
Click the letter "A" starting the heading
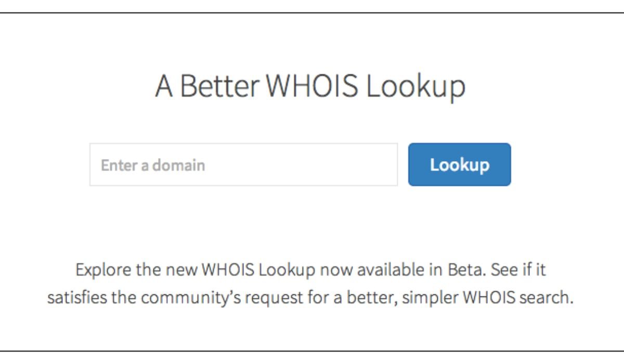tap(164, 86)
